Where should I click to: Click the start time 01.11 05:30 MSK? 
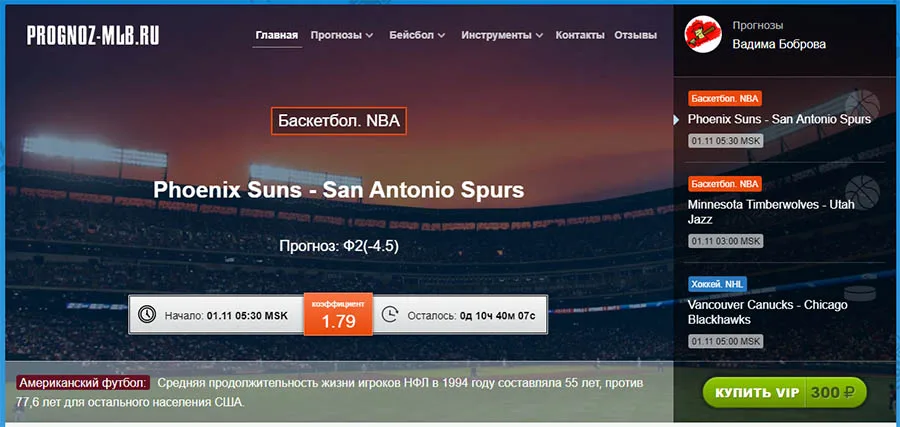(x=247, y=316)
